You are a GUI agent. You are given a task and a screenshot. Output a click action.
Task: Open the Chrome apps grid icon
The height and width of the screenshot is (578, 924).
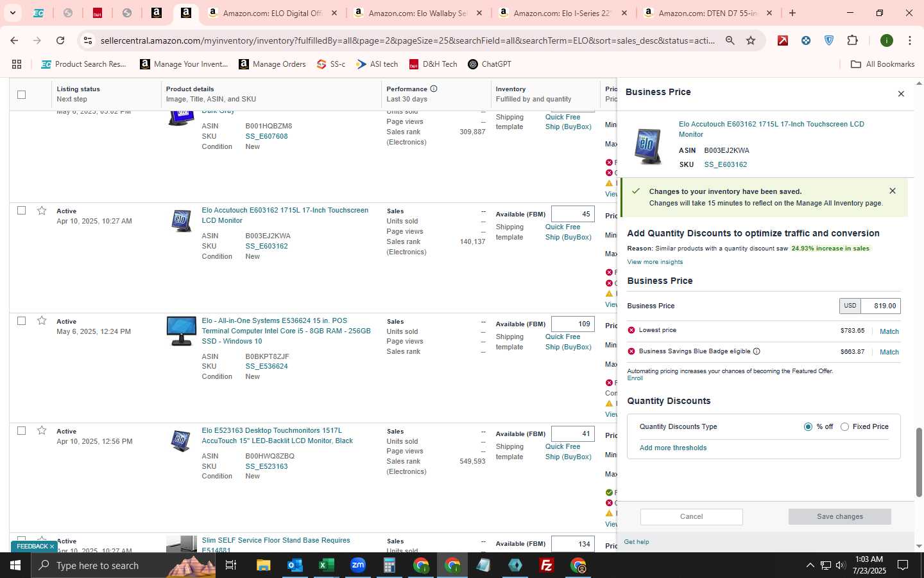pyautogui.click(x=17, y=64)
